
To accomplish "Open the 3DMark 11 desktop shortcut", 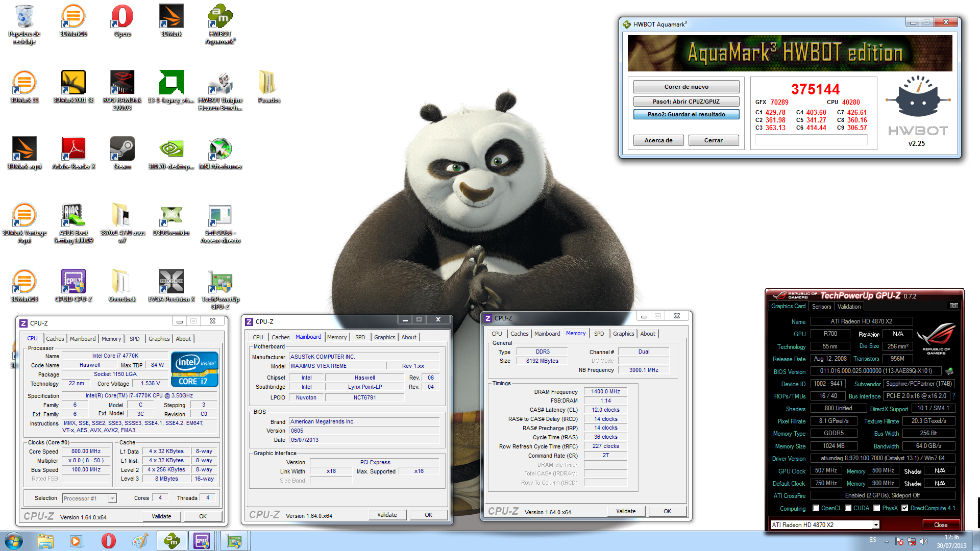I will [x=24, y=87].
